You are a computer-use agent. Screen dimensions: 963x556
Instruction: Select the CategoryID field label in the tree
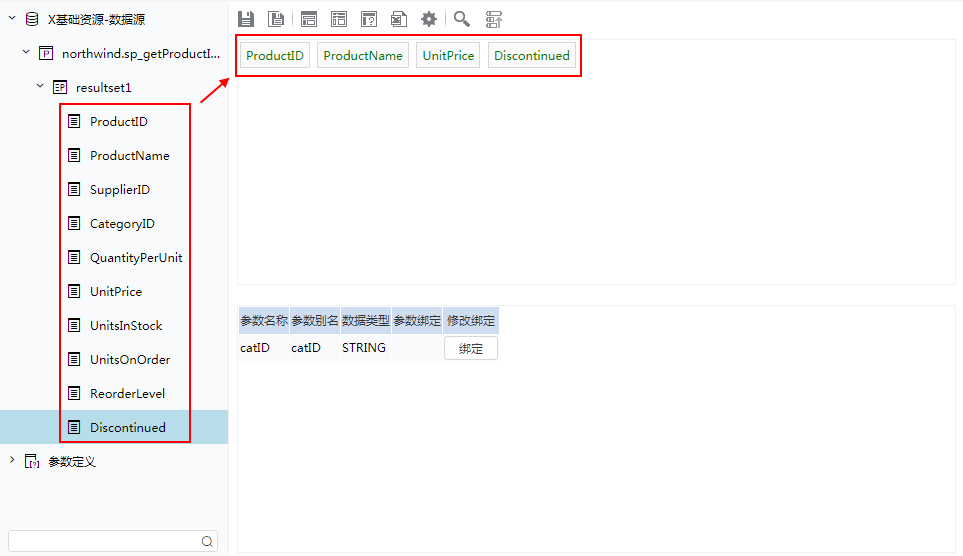[122, 224]
